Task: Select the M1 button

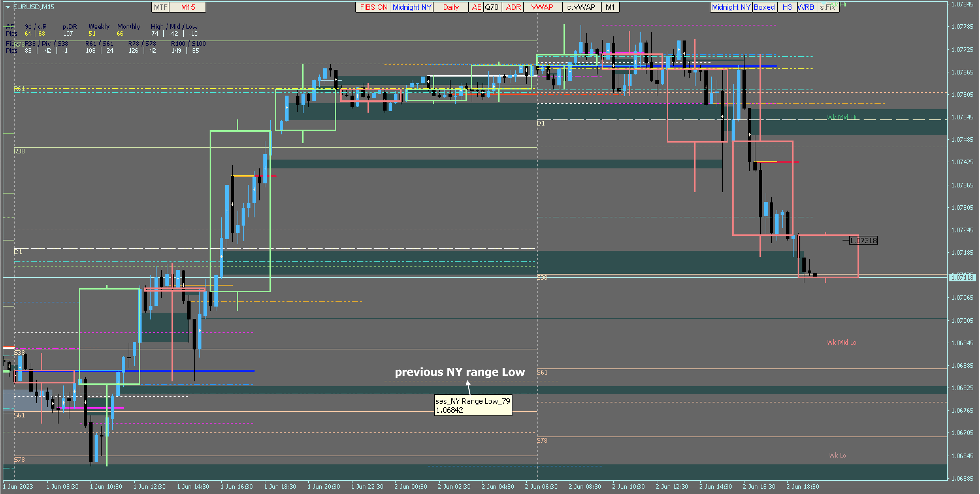Action: (610, 7)
